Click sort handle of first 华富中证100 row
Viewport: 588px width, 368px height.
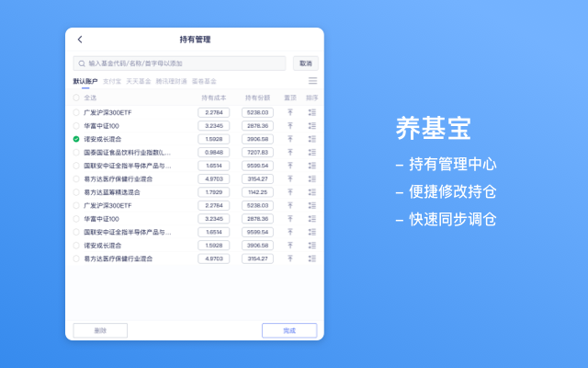(312, 126)
